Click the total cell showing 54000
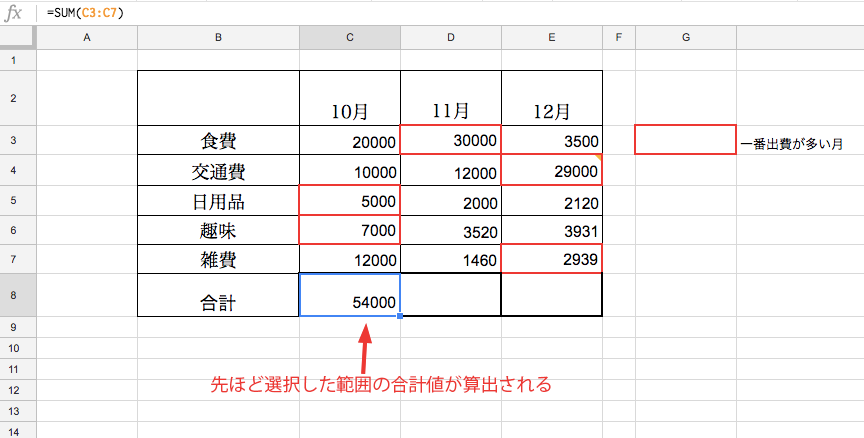Image resolution: width=864 pixels, height=438 pixels. click(x=349, y=295)
